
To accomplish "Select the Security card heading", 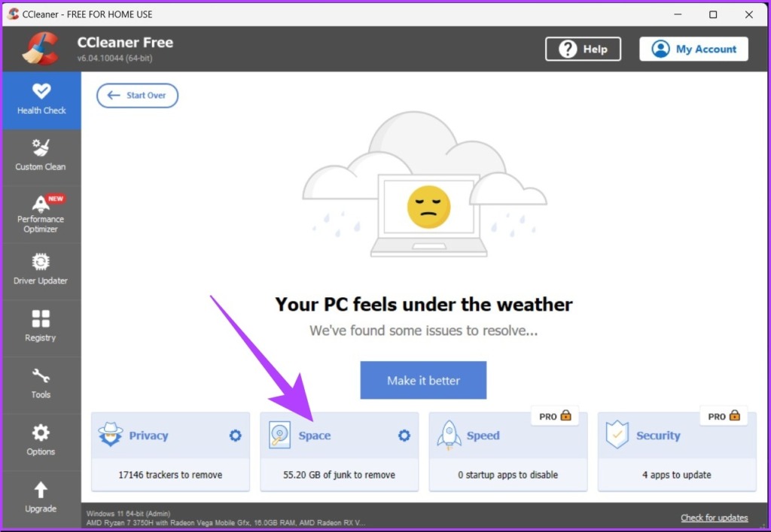I will [658, 435].
